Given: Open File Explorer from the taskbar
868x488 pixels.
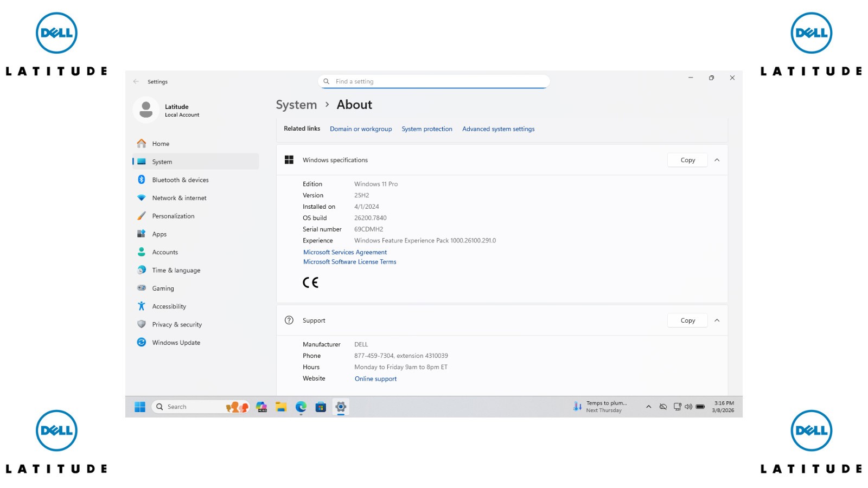Looking at the screenshot, I should 281,407.
